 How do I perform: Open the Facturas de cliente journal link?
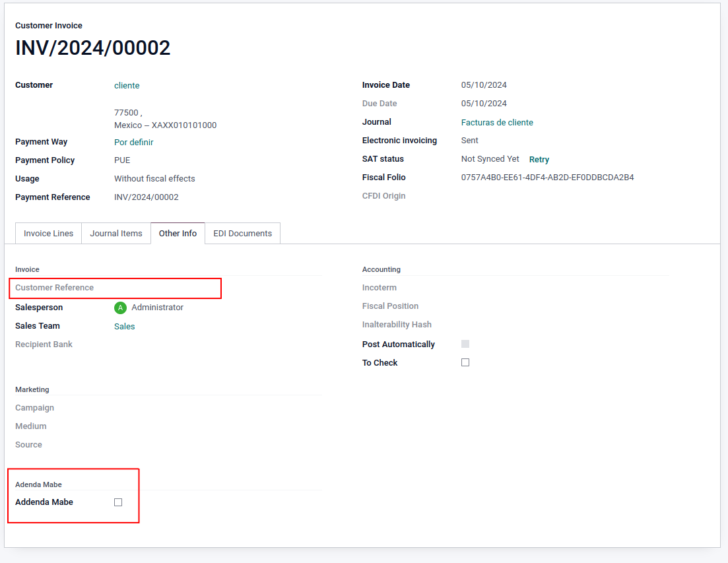(x=497, y=123)
